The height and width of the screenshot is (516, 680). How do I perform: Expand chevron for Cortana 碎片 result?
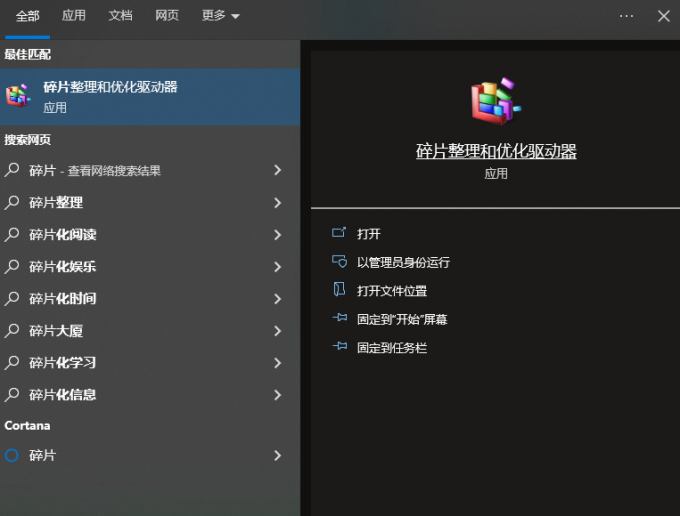(x=278, y=455)
